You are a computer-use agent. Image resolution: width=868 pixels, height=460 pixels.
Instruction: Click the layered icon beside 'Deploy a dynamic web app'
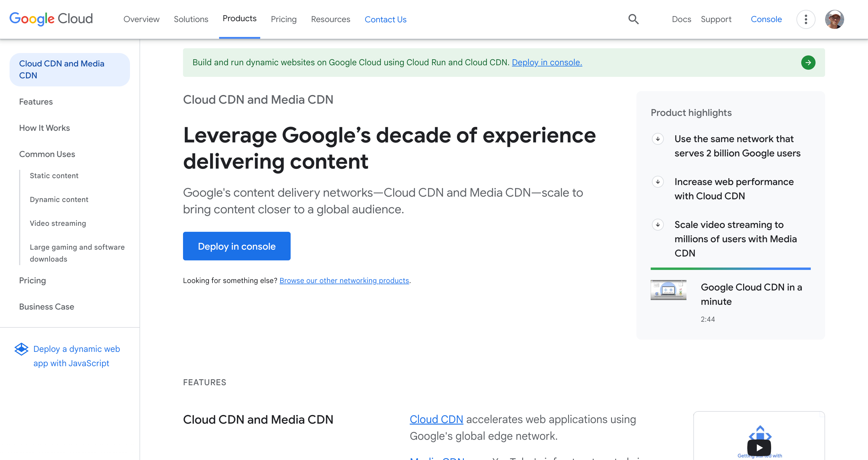click(21, 349)
